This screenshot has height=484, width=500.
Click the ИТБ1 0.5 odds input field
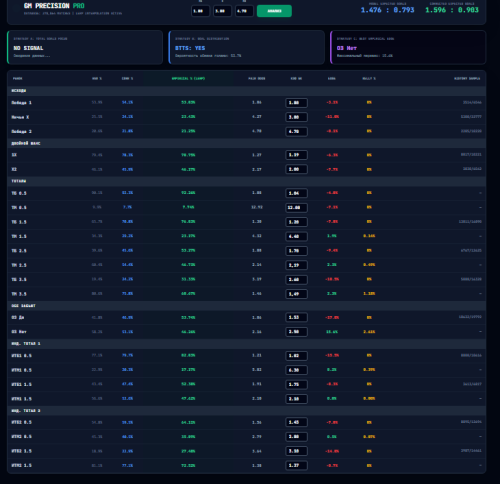click(296, 356)
